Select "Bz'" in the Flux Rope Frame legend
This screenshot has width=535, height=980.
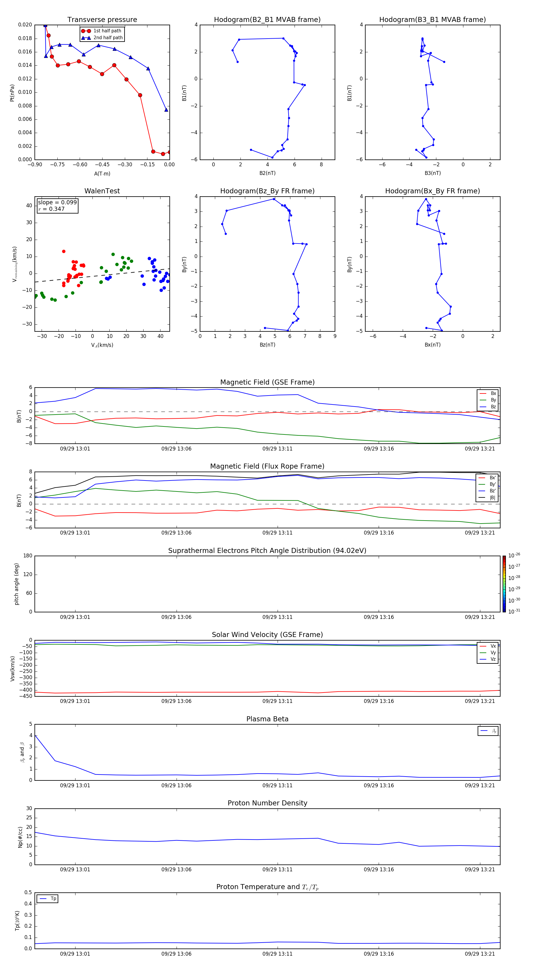click(487, 491)
